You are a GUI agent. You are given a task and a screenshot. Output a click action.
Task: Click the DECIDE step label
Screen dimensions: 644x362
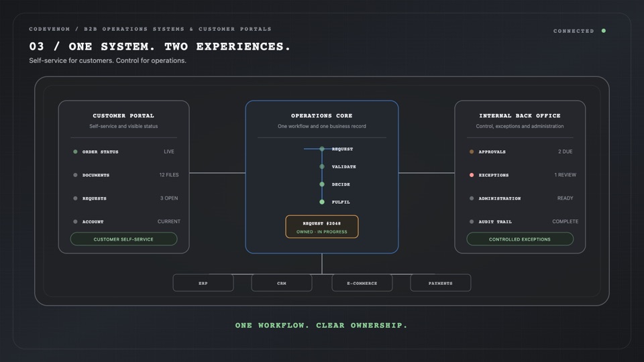tap(341, 185)
